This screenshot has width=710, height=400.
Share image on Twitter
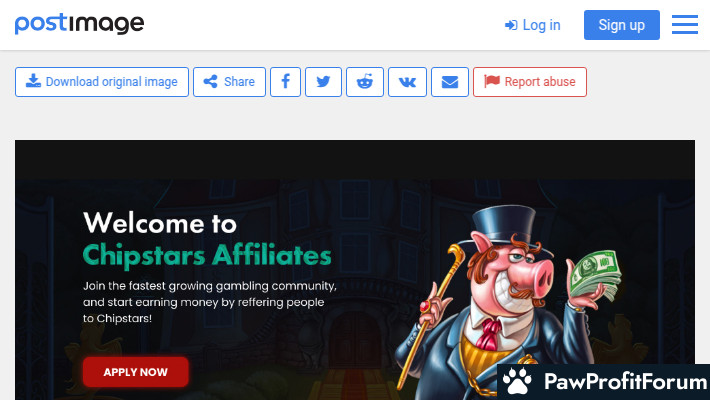323,82
